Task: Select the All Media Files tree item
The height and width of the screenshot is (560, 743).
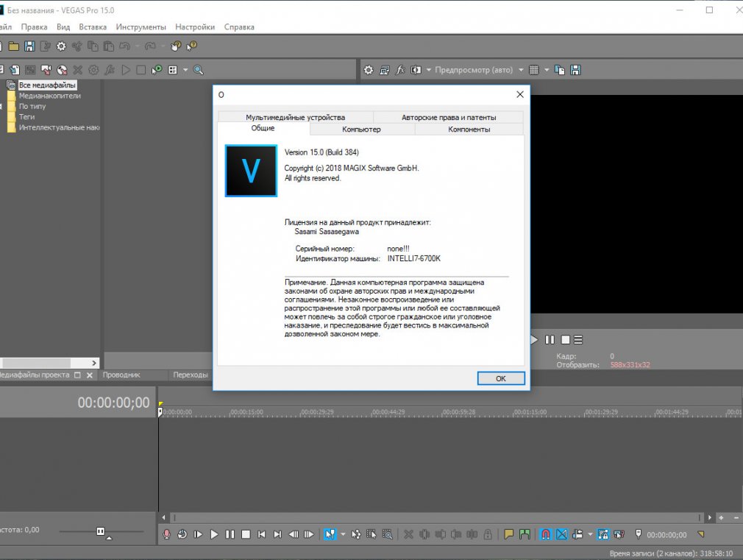Action: coord(47,85)
